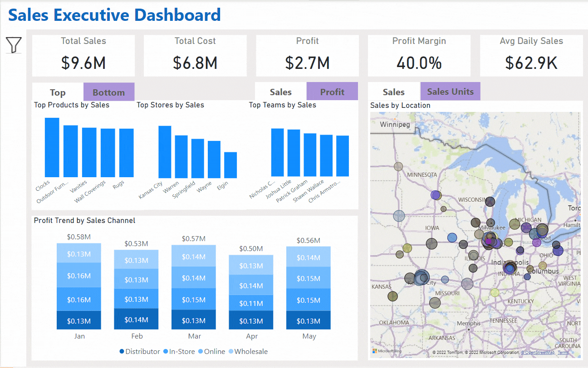Click the Kansas City store bar
The image size is (588, 368).
(165, 152)
